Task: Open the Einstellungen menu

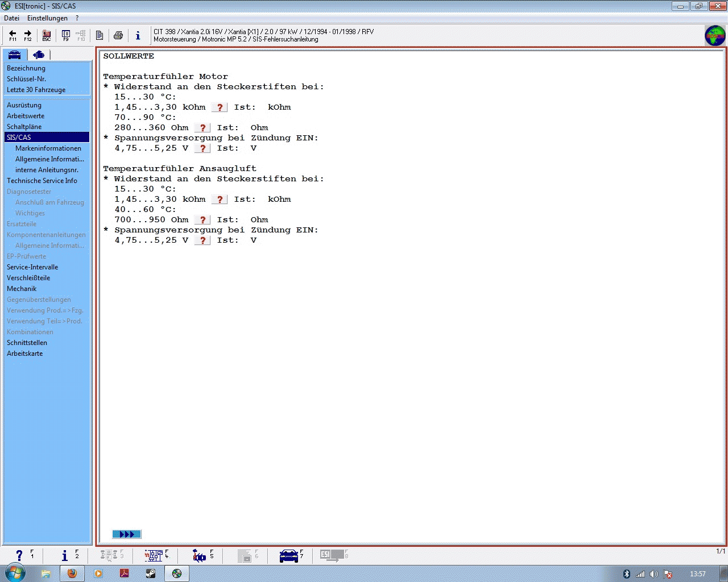Action: point(47,18)
